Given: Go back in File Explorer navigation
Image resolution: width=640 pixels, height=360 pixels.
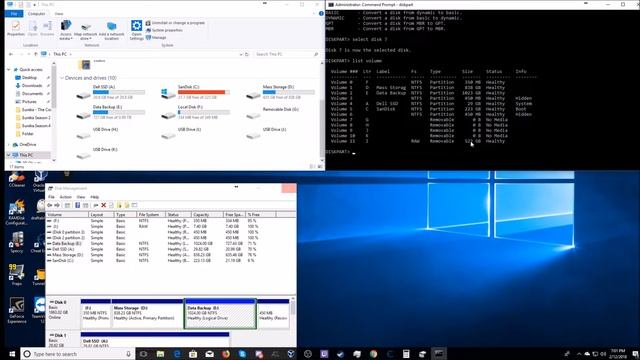Looking at the screenshot, I should pyautogui.click(x=11, y=54).
